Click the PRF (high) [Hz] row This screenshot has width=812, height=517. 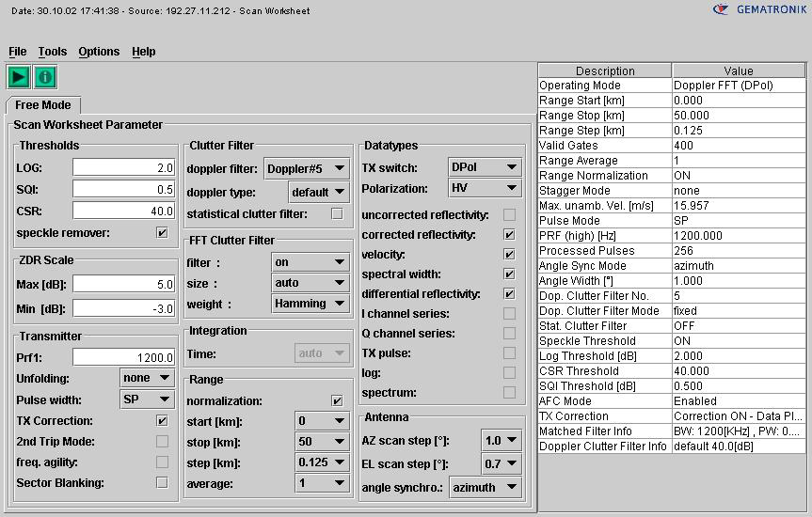click(672, 236)
